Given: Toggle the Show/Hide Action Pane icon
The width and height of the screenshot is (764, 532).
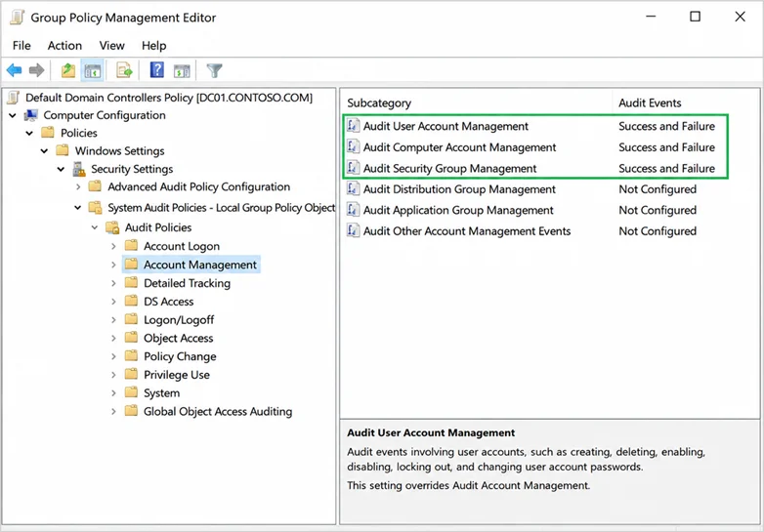Looking at the screenshot, I should click(182, 71).
